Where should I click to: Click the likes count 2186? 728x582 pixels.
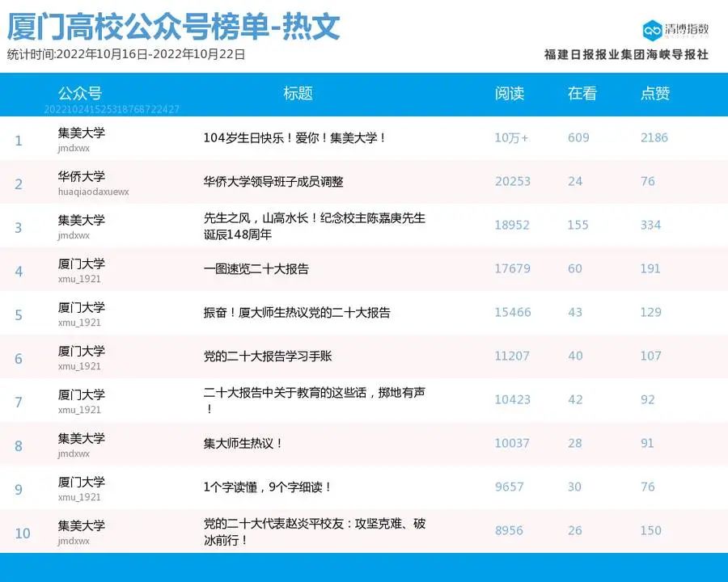[654, 138]
